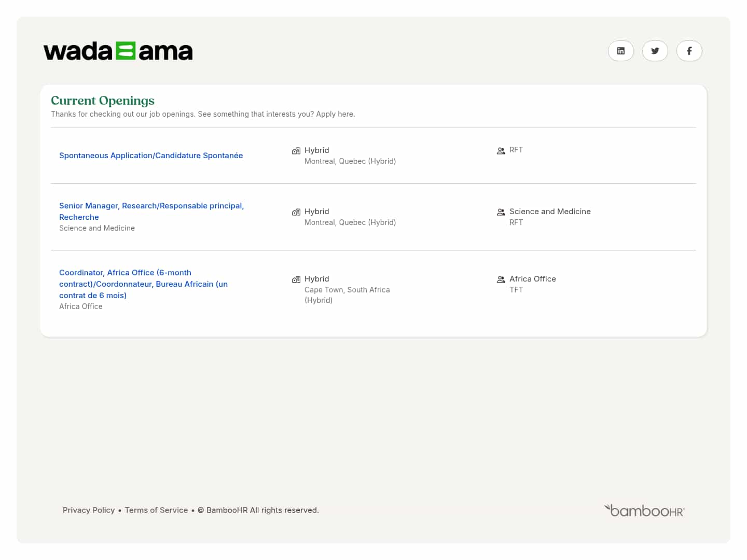Image resolution: width=747 pixels, height=560 pixels.
Task: Click "Africa Office" department label beside the people icon
Action: pos(533,279)
